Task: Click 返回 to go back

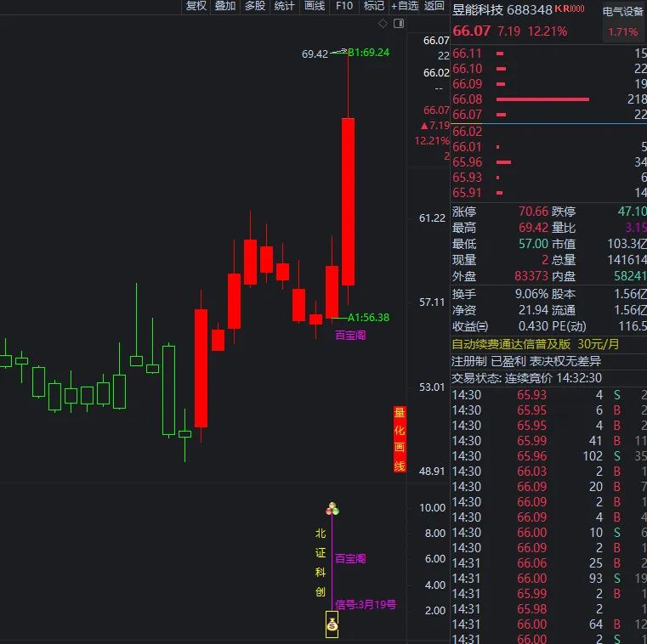Action: pyautogui.click(x=434, y=6)
